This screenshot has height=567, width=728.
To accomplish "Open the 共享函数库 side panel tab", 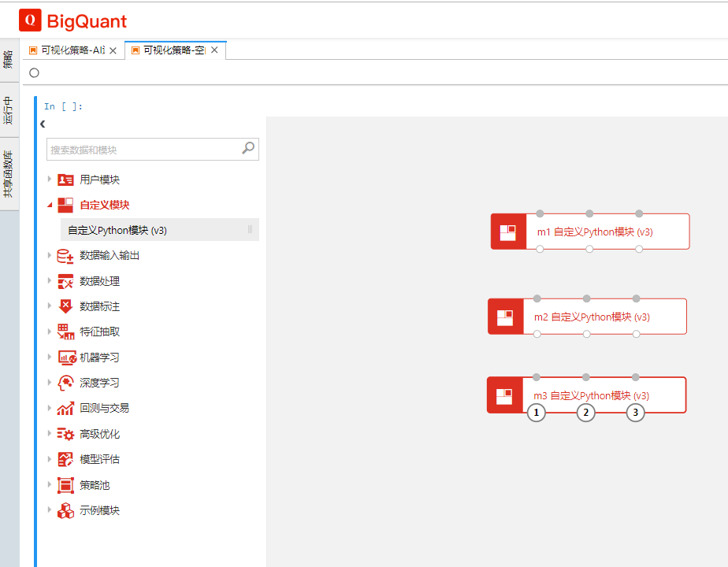I will tap(9, 175).
